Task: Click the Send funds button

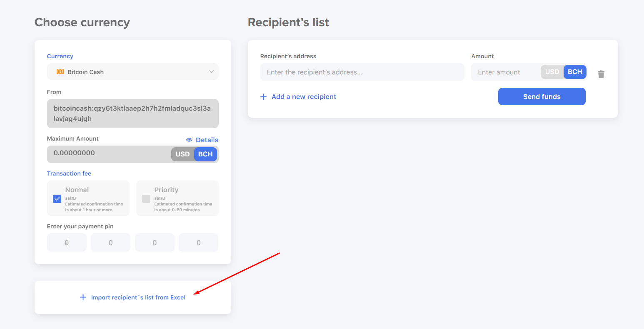Action: (542, 96)
